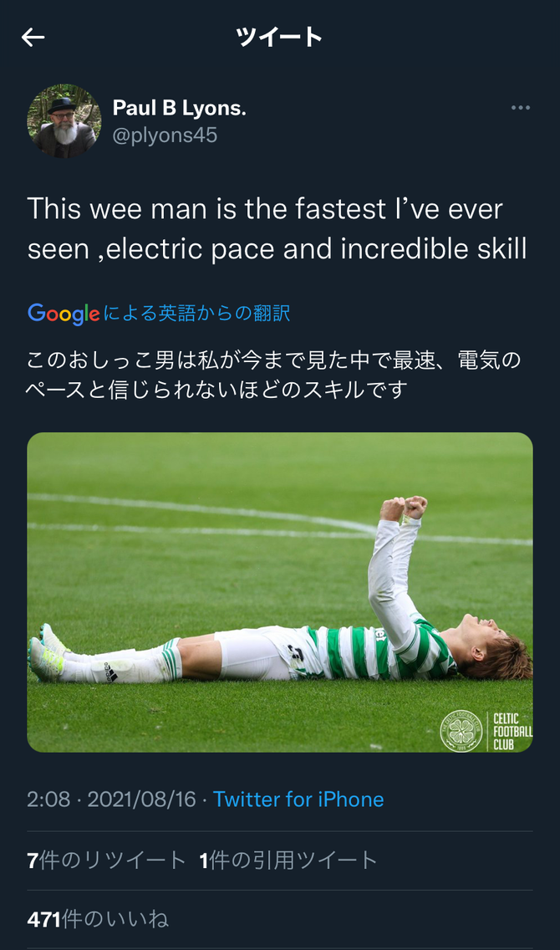Image resolution: width=560 pixels, height=950 pixels.
Task: View the 471 likes list
Action: click(x=98, y=919)
